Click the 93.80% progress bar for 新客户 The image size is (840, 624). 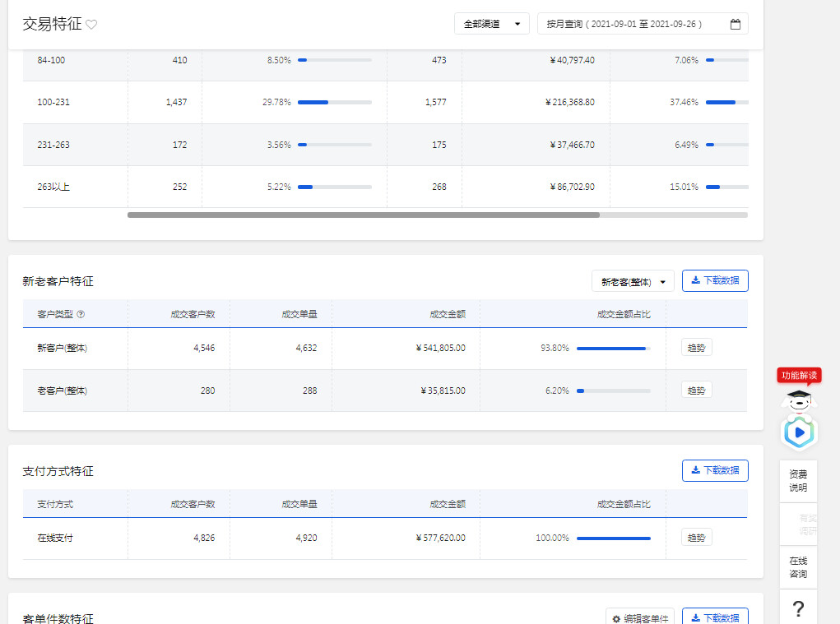[614, 349]
